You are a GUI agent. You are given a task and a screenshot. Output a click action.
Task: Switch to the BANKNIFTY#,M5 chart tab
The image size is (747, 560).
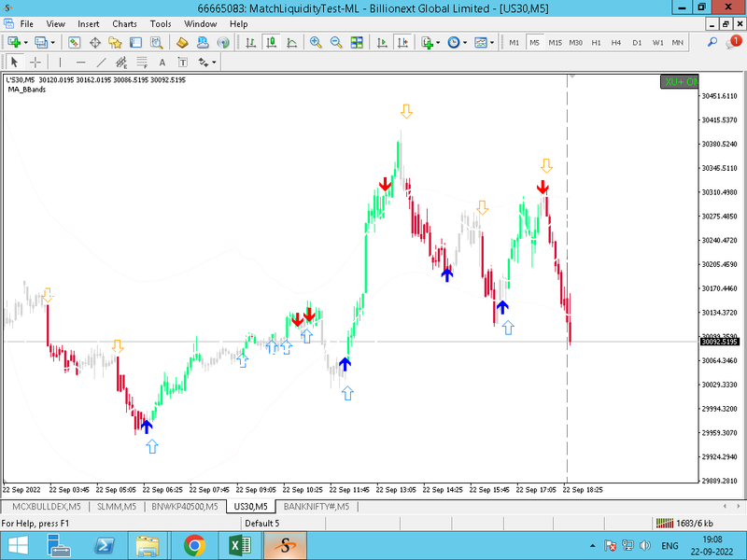click(x=317, y=506)
